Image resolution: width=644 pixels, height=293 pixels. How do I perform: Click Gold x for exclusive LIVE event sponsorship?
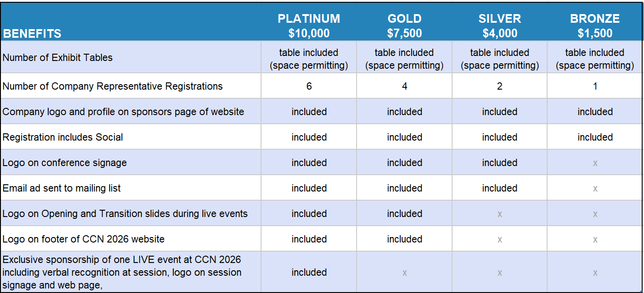tap(404, 273)
